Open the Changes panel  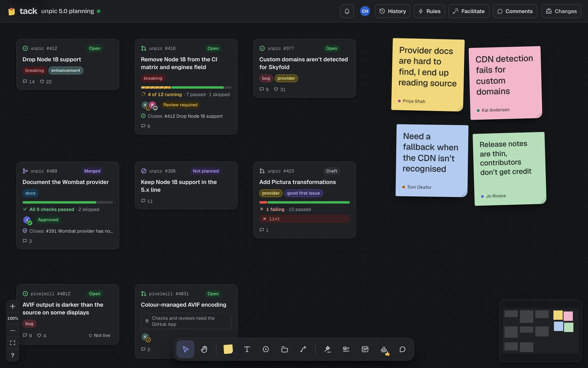click(x=561, y=11)
